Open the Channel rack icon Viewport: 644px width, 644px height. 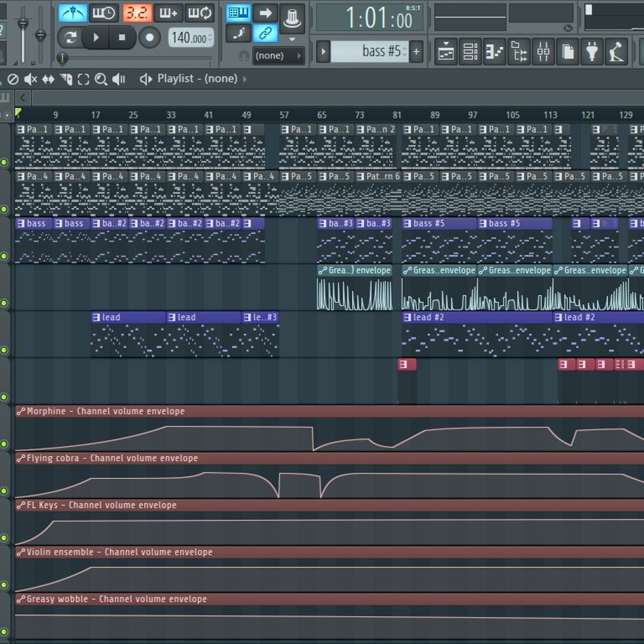tap(470, 52)
